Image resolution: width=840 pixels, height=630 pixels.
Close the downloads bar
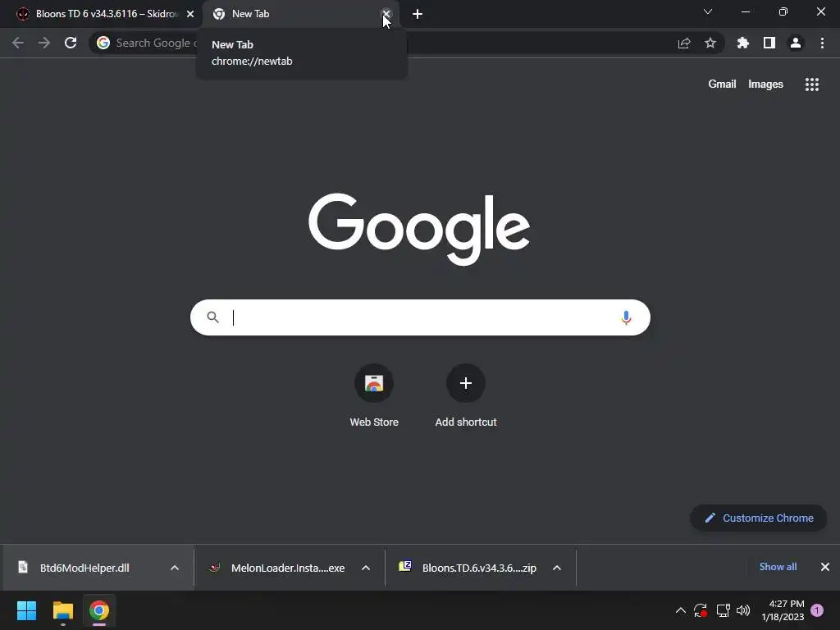tap(825, 567)
